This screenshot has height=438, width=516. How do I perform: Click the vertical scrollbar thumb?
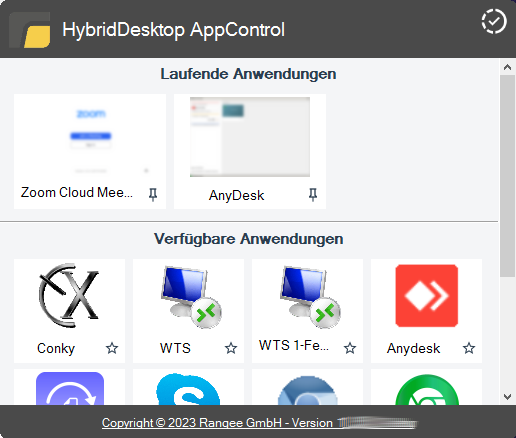point(507,176)
